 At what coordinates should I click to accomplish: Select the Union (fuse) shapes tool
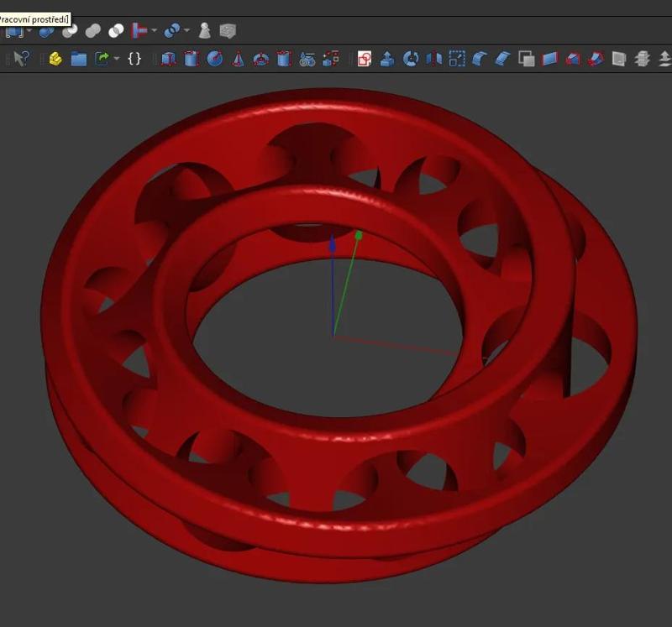[x=93, y=31]
